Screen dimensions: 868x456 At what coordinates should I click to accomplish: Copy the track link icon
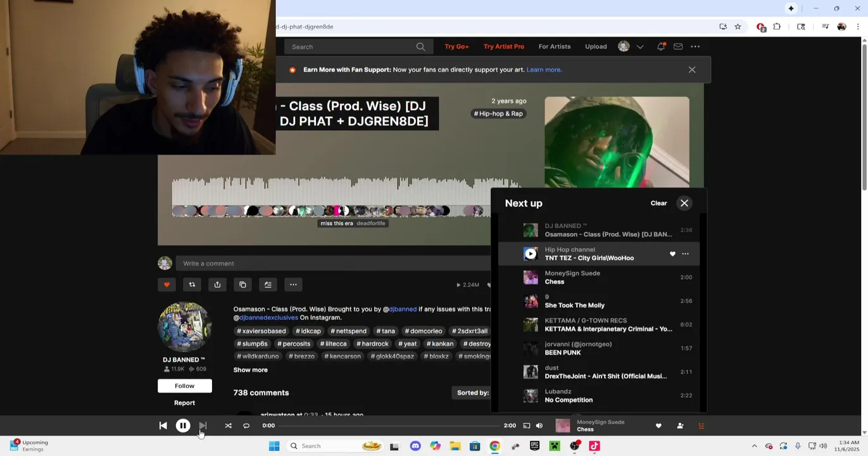pos(242,284)
